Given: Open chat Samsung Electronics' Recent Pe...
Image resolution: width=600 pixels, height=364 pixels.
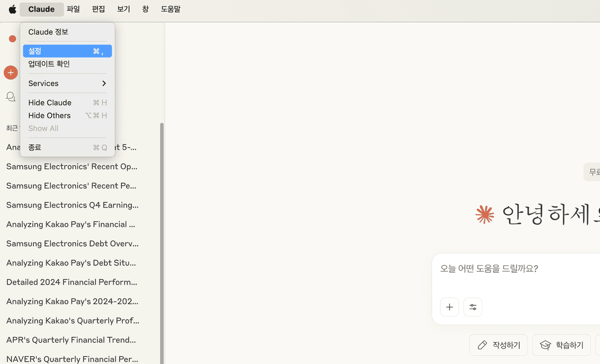Looking at the screenshot, I should click(71, 186).
